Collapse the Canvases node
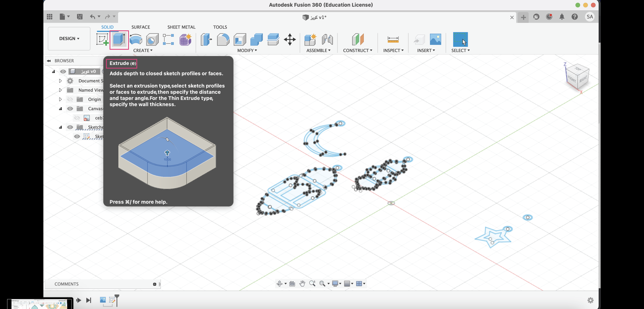Viewport: 644px width, 309px height. tap(60, 109)
